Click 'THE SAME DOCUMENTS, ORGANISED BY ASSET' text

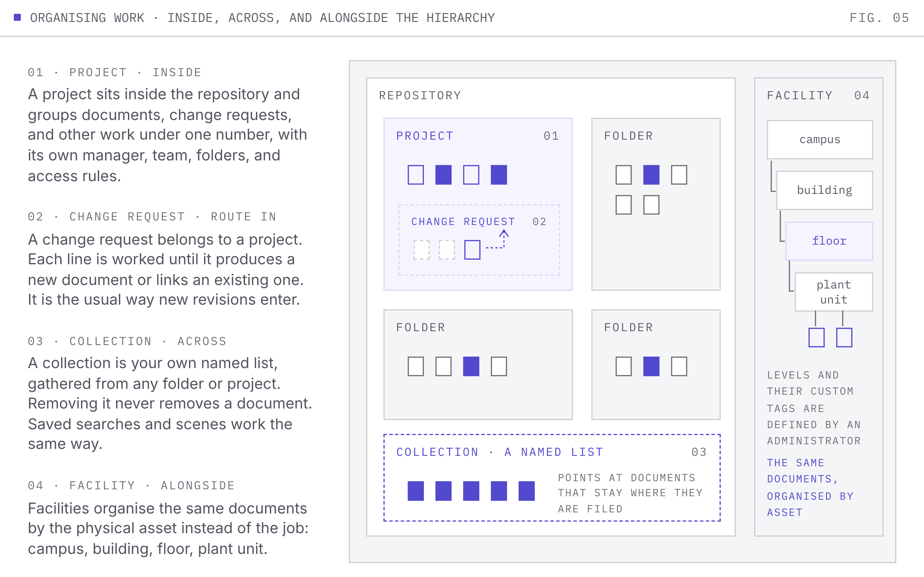810,488
